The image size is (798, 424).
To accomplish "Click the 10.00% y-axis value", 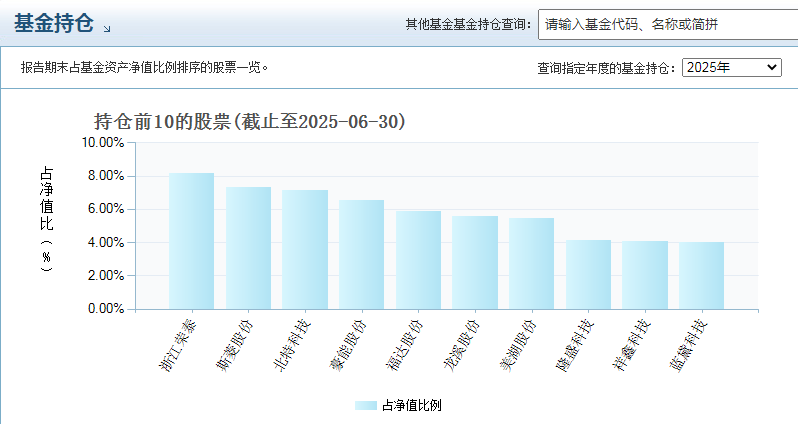I will click(103, 143).
